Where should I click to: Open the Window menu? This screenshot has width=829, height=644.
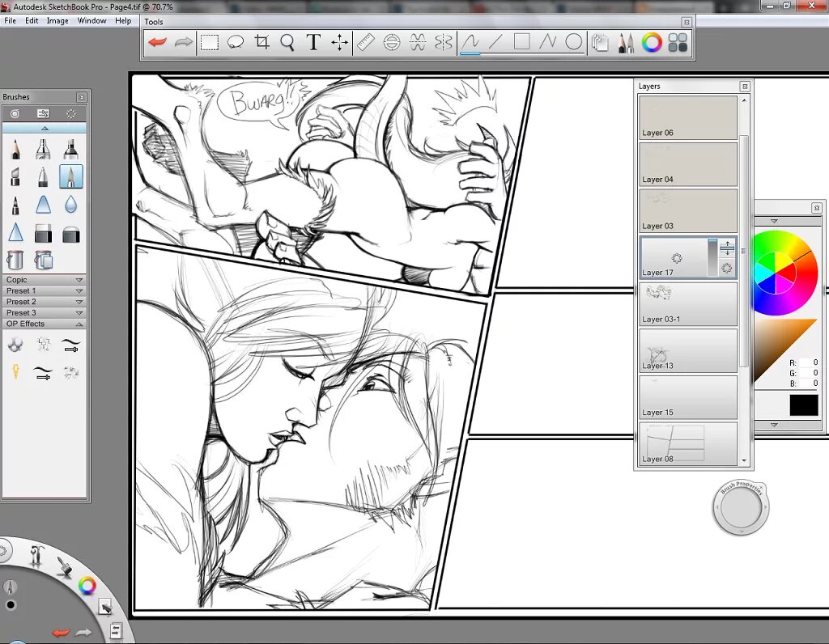point(92,20)
